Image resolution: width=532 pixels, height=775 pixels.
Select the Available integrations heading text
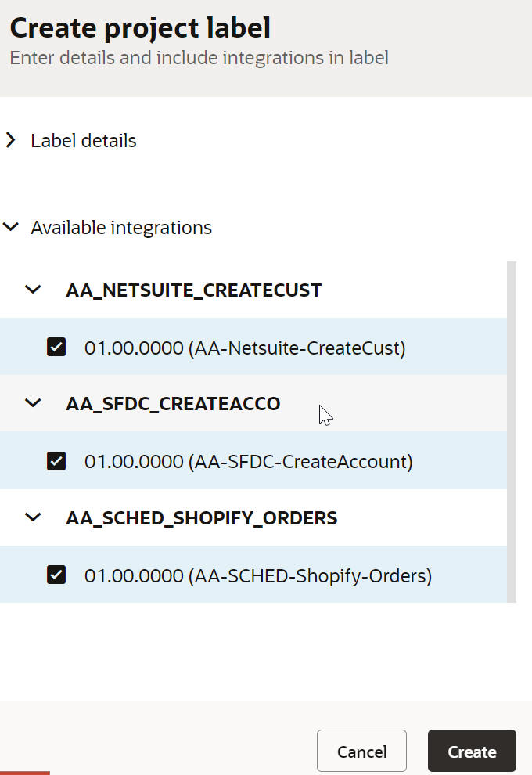tap(121, 228)
